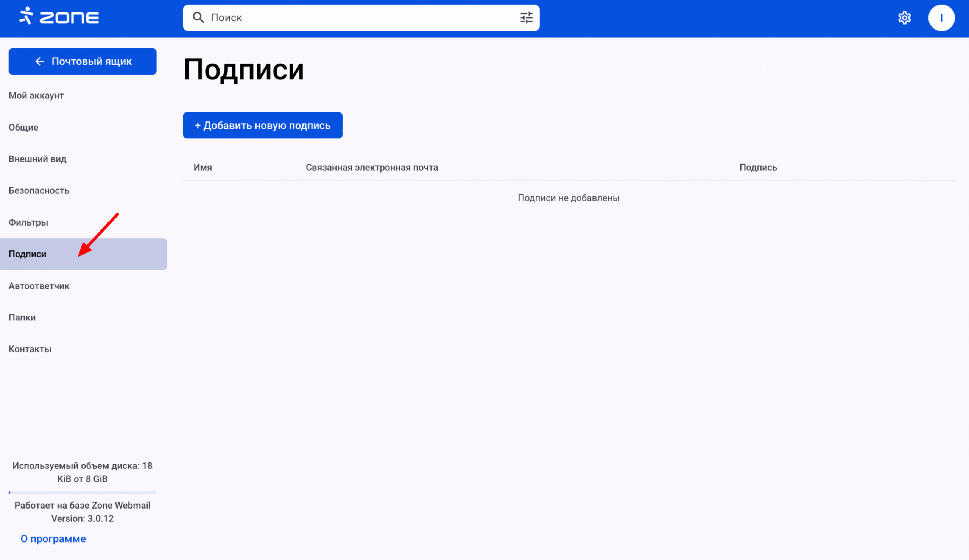Open Общие settings section

pos(23,127)
